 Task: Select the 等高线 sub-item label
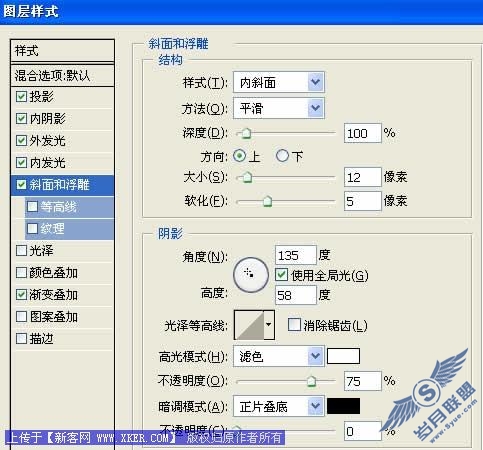coord(59,207)
